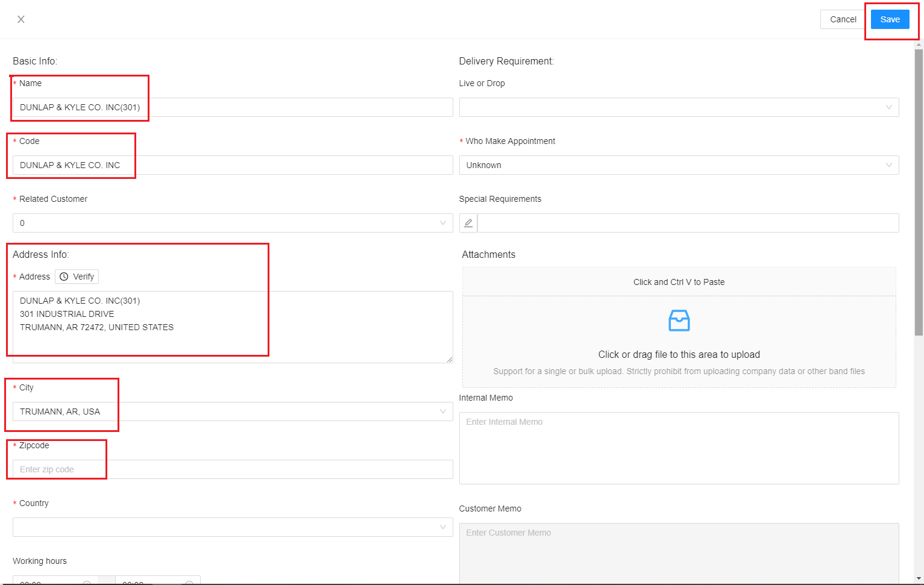Screen dimensions: 924x585
Task: Click the Internal Memo text area
Action: pyautogui.click(x=679, y=448)
